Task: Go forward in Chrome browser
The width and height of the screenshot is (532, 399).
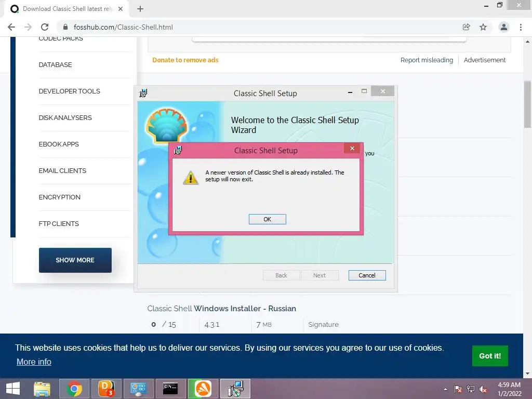Action: point(28,27)
